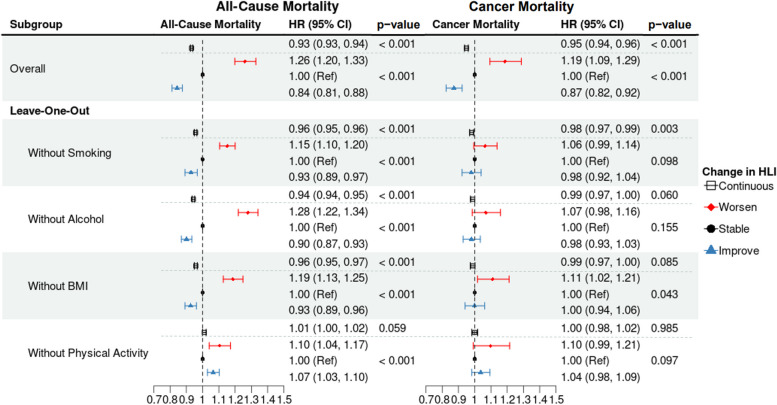Select the Without Smoking row label
777x405 pixels.
(70, 153)
